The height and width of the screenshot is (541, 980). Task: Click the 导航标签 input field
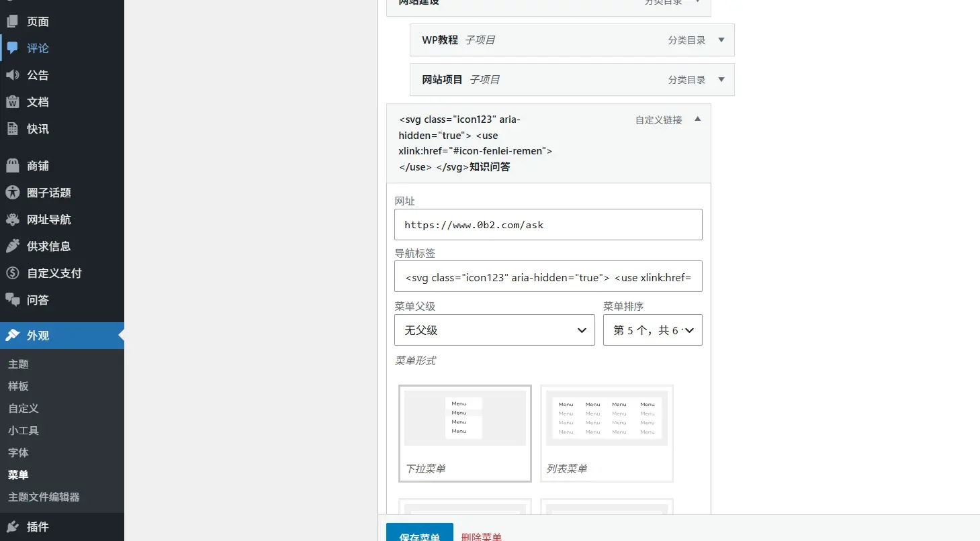coord(548,277)
